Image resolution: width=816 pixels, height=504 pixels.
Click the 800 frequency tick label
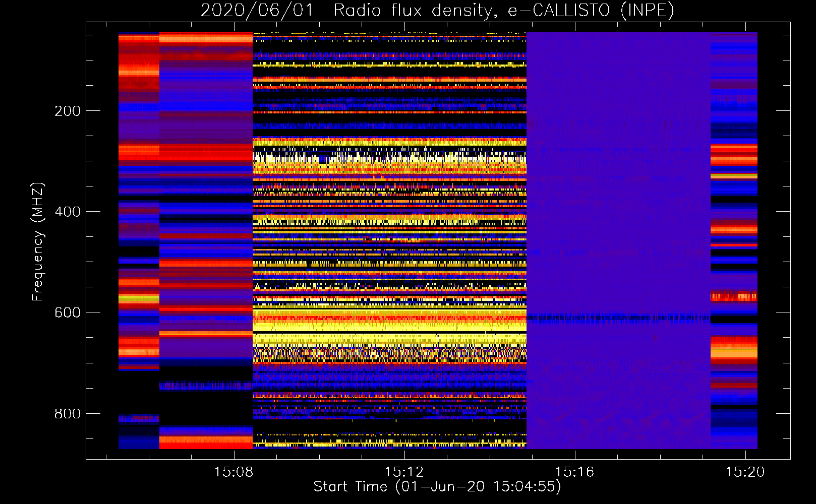tap(68, 414)
